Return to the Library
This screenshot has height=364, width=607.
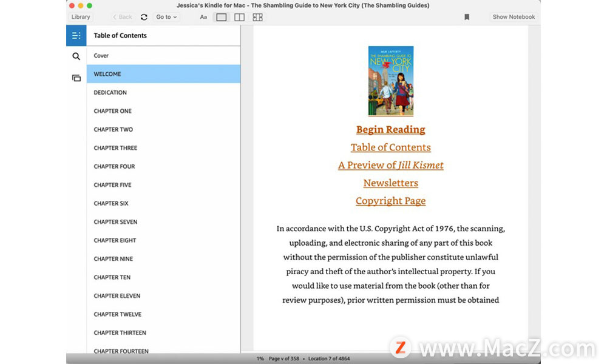point(81,17)
